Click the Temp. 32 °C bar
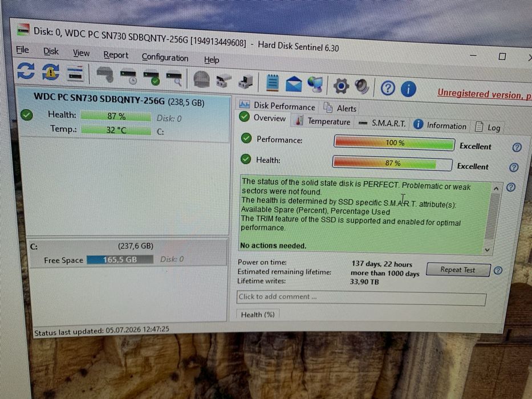Image resolution: width=532 pixels, height=399 pixels. click(x=116, y=130)
